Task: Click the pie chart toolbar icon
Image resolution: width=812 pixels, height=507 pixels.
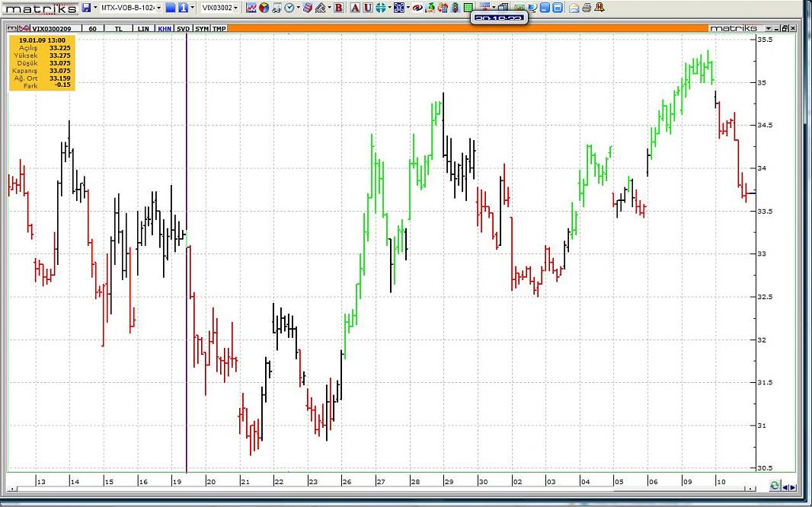Action: pyautogui.click(x=264, y=8)
